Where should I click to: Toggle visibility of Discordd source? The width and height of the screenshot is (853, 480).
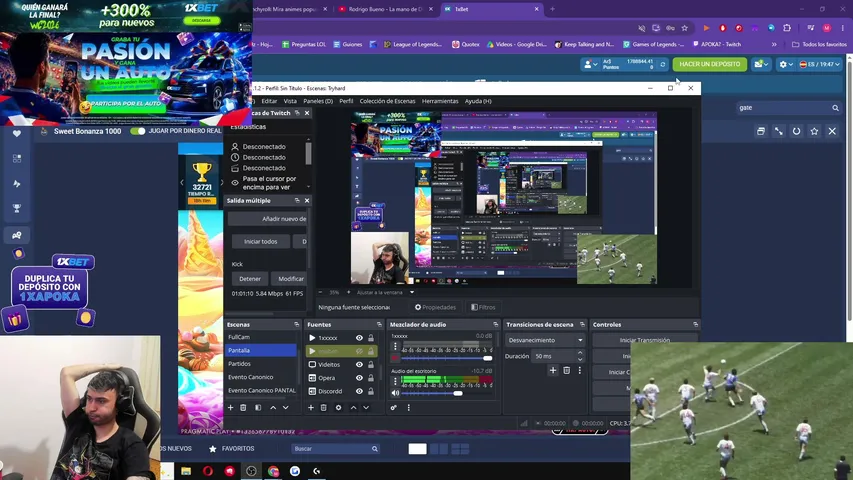coord(359,391)
